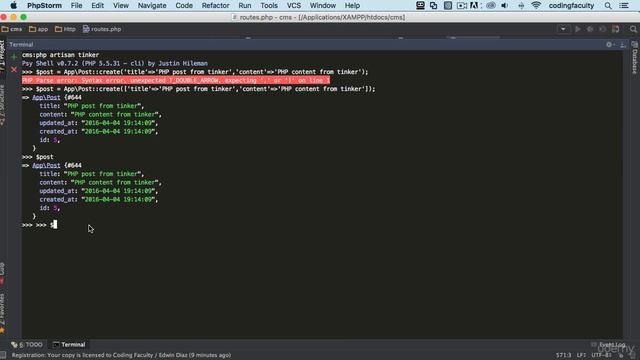Click the codingfaculty user menu
Image resolution: width=640 pixels, height=360 pixels.
pos(571,5)
